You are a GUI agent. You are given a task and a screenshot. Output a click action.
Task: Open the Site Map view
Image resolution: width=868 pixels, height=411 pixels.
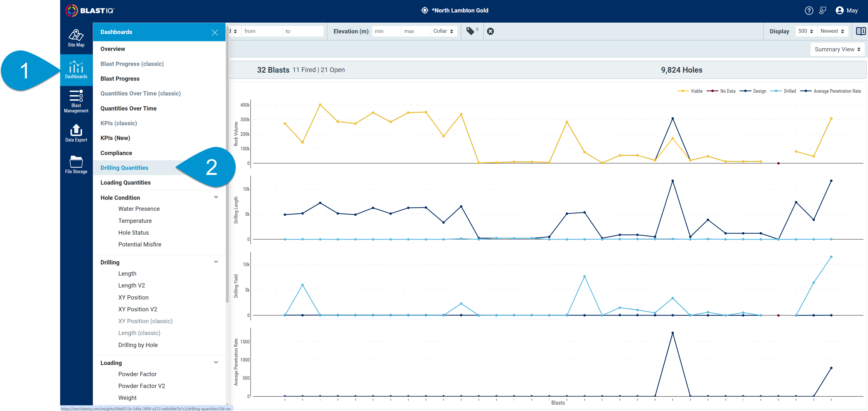click(x=76, y=38)
